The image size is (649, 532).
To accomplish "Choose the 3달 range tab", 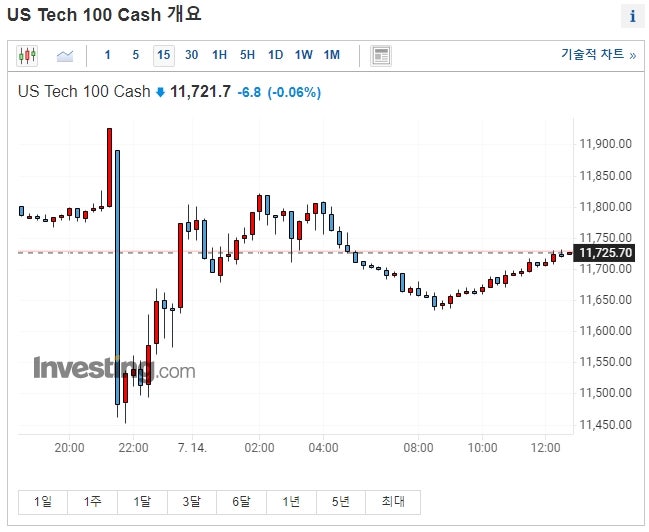I will point(192,502).
